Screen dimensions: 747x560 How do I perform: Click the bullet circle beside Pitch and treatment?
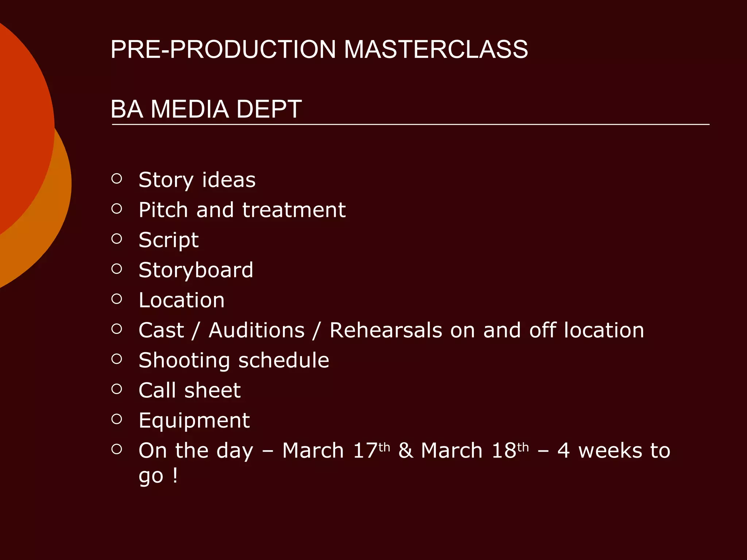(117, 209)
